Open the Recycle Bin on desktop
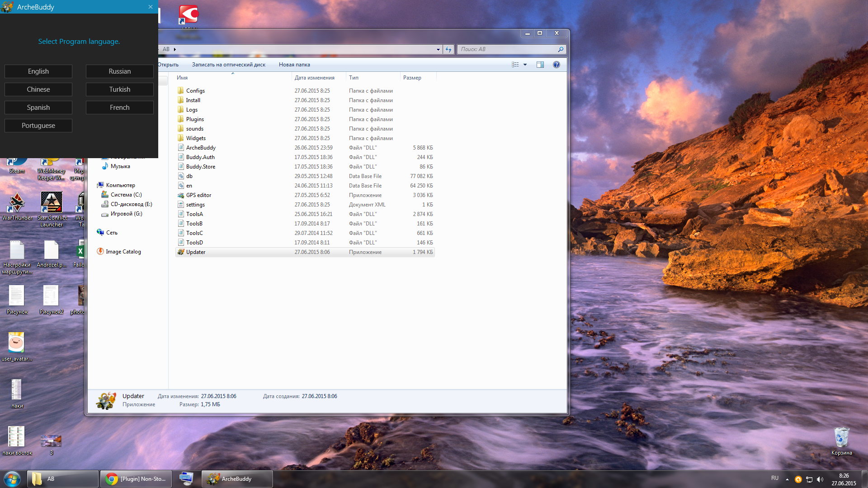The width and height of the screenshot is (868, 488). pos(841,439)
